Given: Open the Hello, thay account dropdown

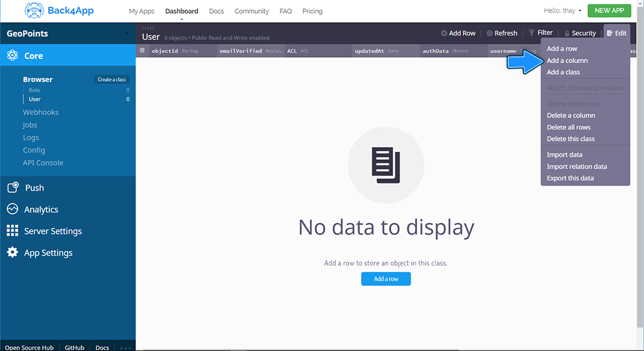Looking at the screenshot, I should click(563, 11).
